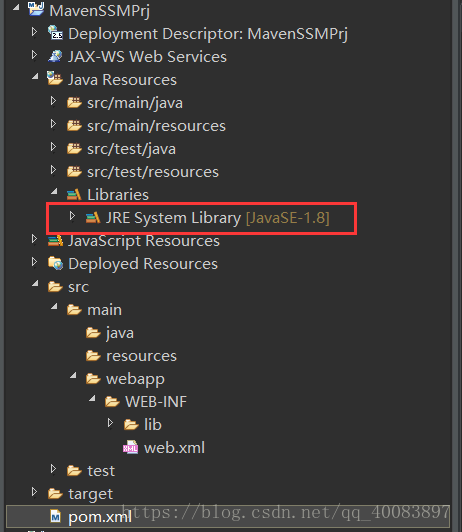Expand the src/test/java source folder
This screenshot has width=462, height=532.
point(53,147)
